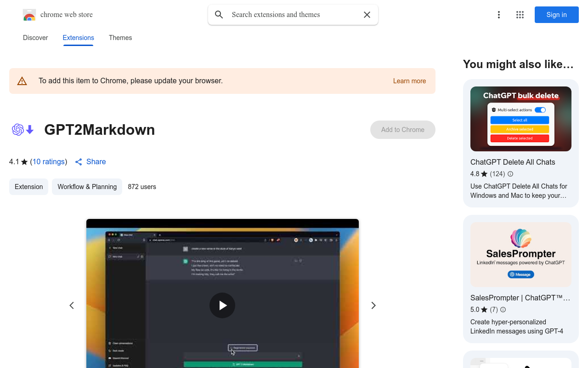The height and width of the screenshot is (368, 588).
Task: Play the GPT2Markdown preview video
Action: click(222, 305)
